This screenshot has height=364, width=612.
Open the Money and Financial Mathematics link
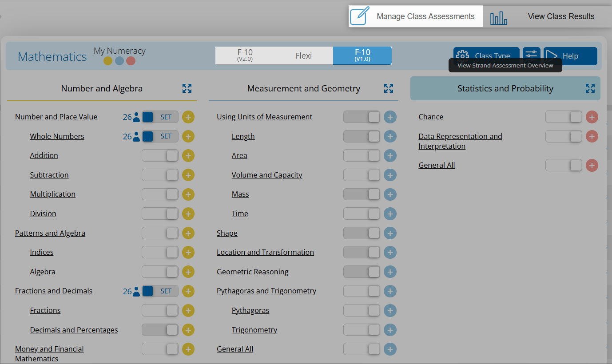coord(49,354)
